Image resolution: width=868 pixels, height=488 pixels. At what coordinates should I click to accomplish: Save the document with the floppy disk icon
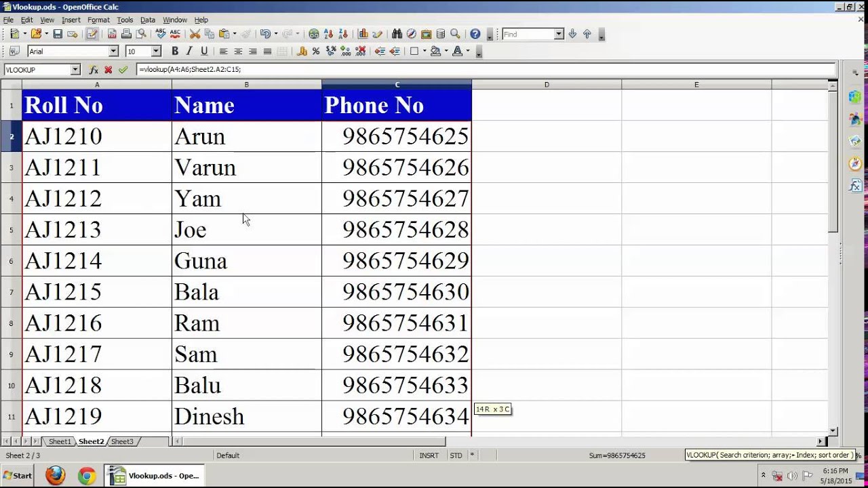tap(58, 34)
